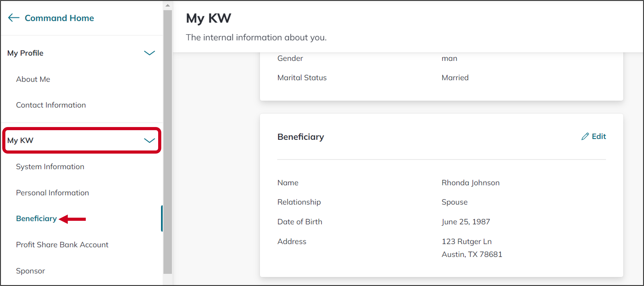The image size is (644, 286).
Task: Collapse the My KW section
Action: (149, 140)
